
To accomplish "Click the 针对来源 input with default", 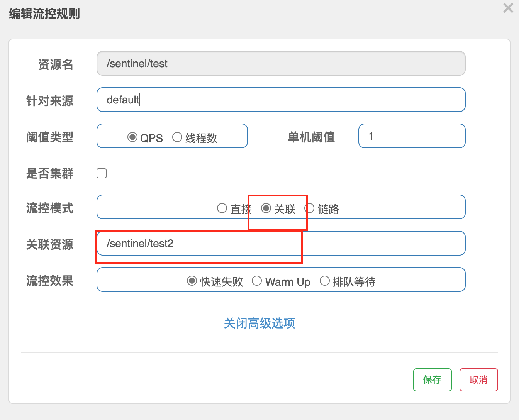I will tap(281, 100).
